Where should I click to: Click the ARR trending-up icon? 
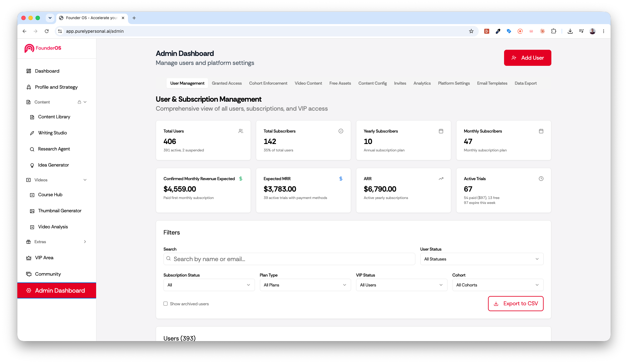point(441,179)
